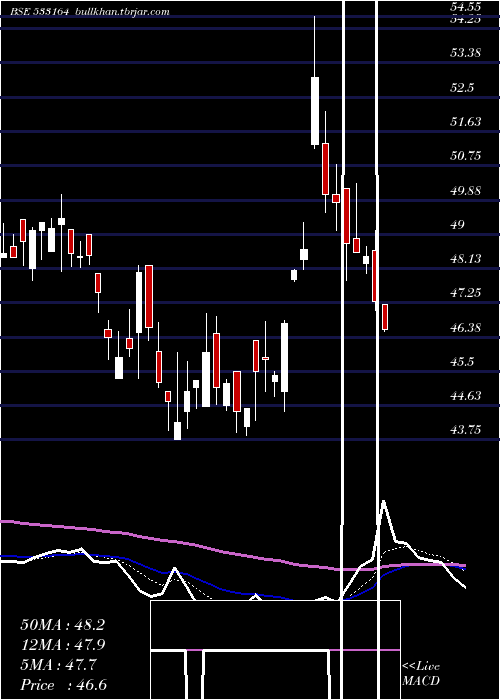This screenshot has height=700, width=500.
Task: Click the MACD white line peak
Action: pos(383,502)
